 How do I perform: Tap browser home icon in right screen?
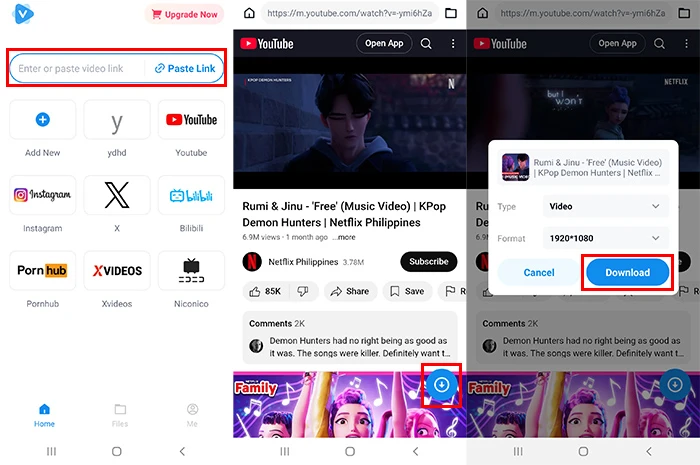[483, 13]
